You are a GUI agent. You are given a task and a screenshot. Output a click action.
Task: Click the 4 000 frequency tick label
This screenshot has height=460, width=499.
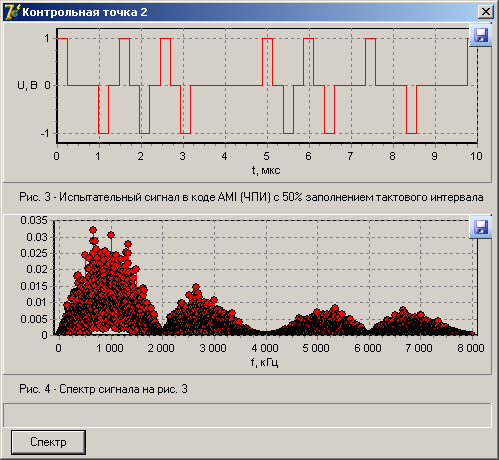pyautogui.click(x=265, y=348)
